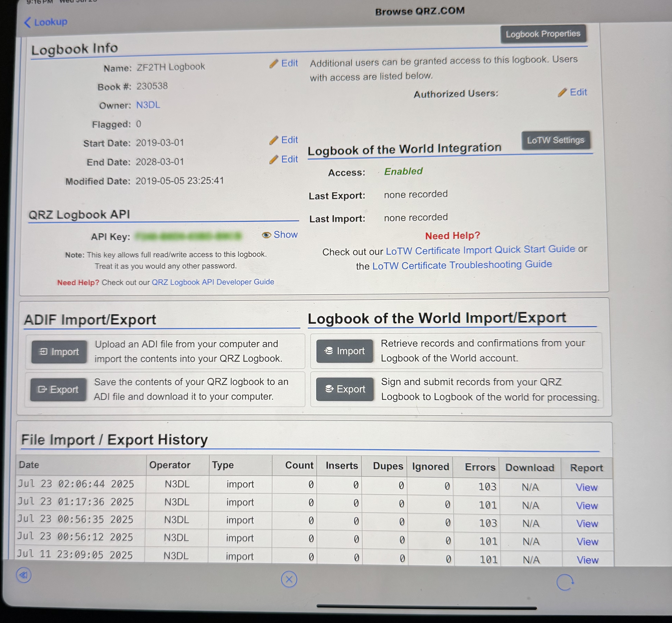This screenshot has height=623, width=672.
Task: Open LoTW Settings
Action: (556, 140)
